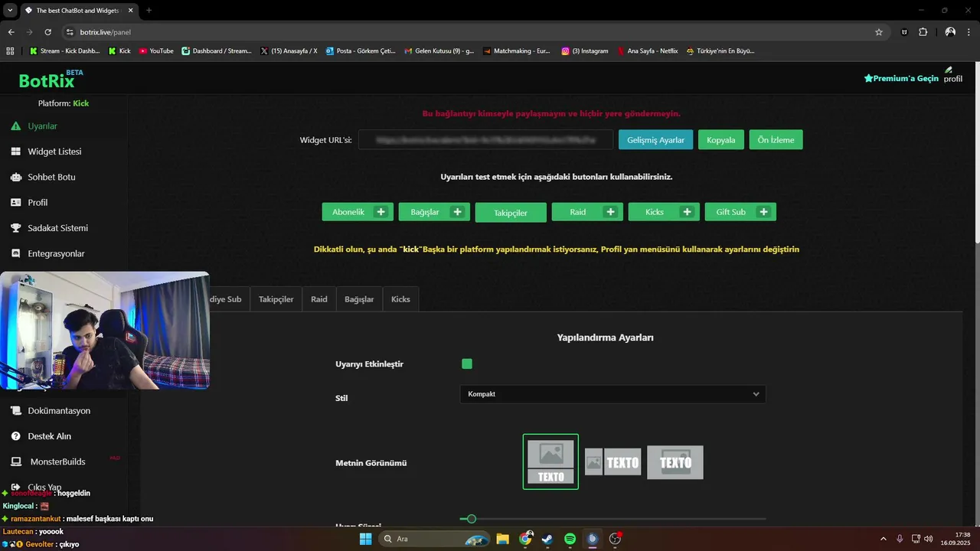This screenshot has height=551, width=980.
Task: Open the bookmarks apps grid icon
Action: (10, 51)
